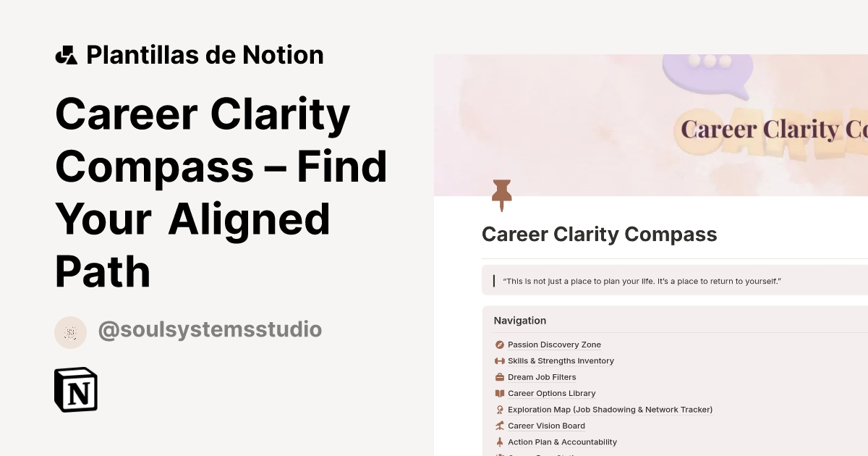The height and width of the screenshot is (456, 868).
Task: Click the Career Clarity Compass page title
Action: pos(599,234)
